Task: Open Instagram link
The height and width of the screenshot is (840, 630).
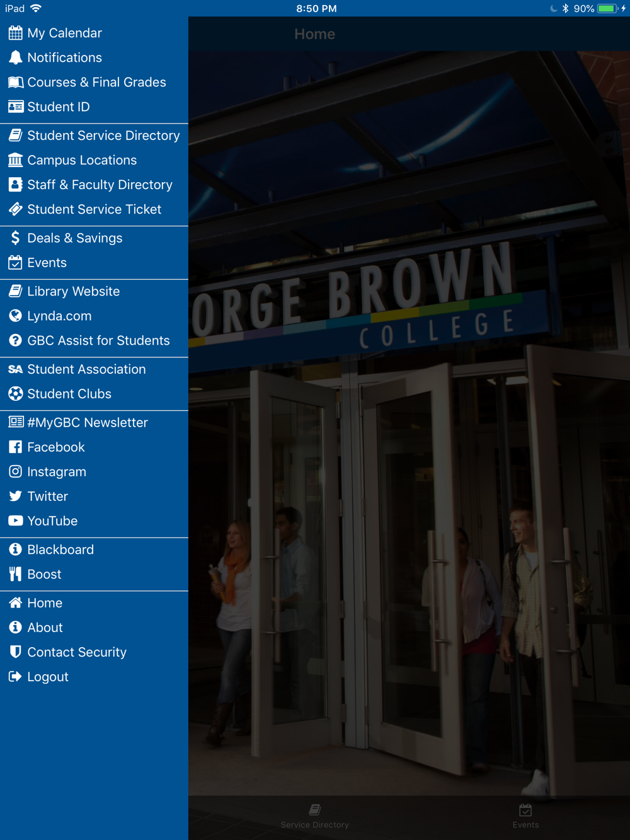Action: pos(94,471)
